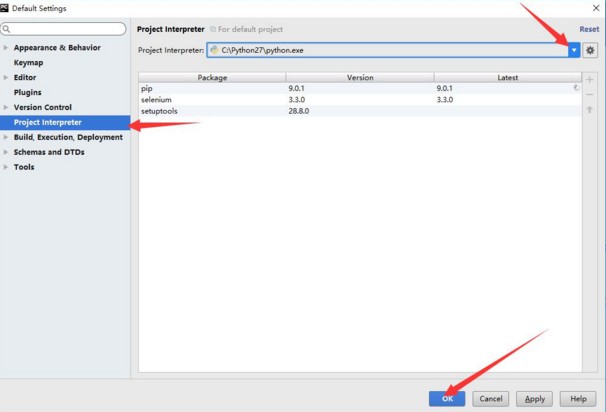Click the search magnifier icon in settings
Image resolution: width=606 pixels, height=412 pixels.
[6, 29]
